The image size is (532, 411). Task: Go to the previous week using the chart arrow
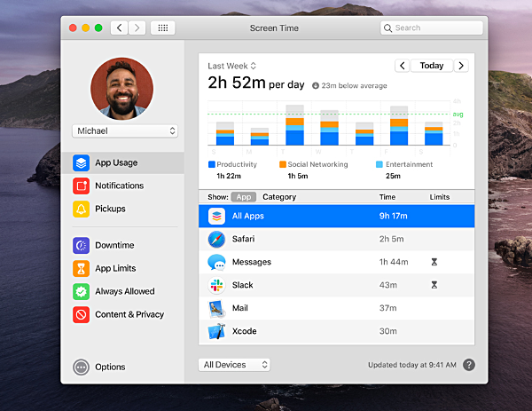(x=402, y=66)
